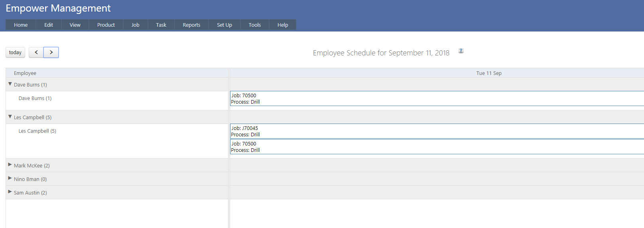Go to previous day with left arrow
The height and width of the screenshot is (228, 644).
coord(36,52)
